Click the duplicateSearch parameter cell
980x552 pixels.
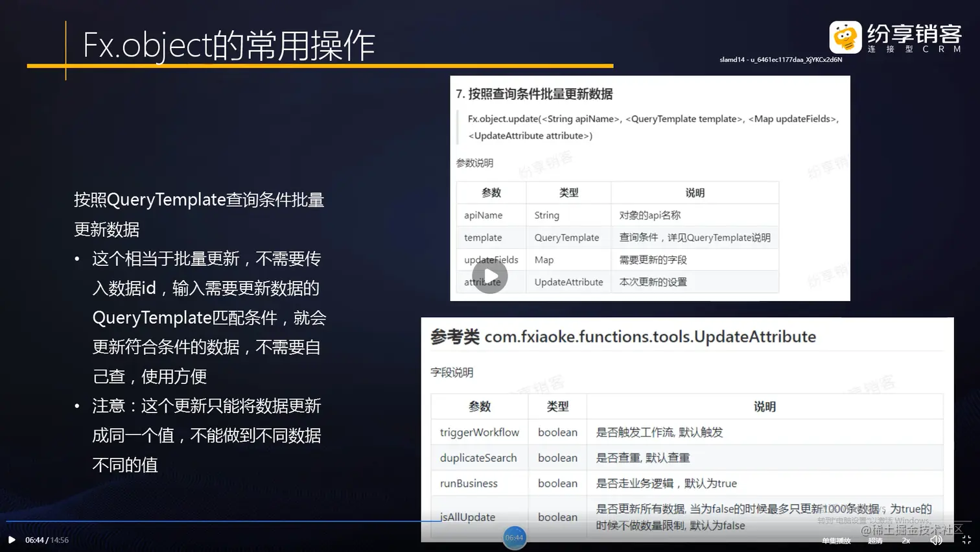point(480,457)
